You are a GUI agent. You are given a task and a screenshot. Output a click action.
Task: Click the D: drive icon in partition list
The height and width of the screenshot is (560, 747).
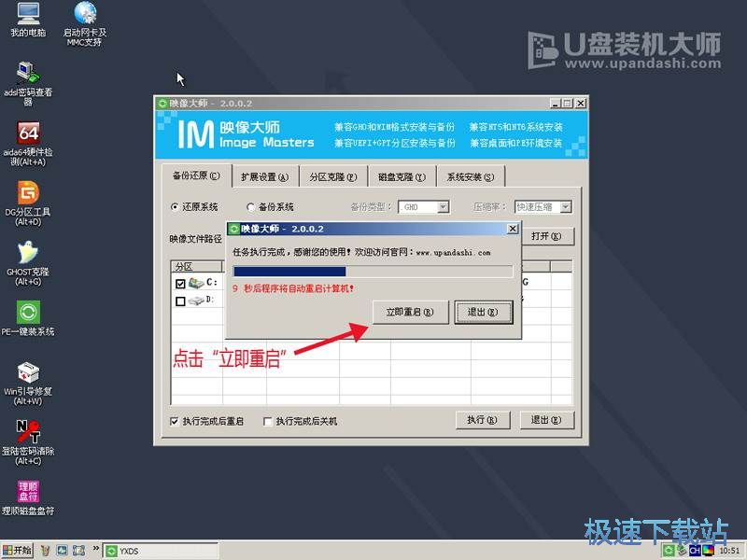click(x=196, y=301)
